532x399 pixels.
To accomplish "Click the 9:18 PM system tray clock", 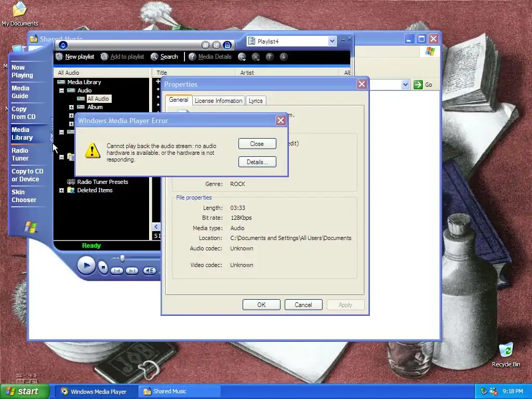I will point(513,392).
